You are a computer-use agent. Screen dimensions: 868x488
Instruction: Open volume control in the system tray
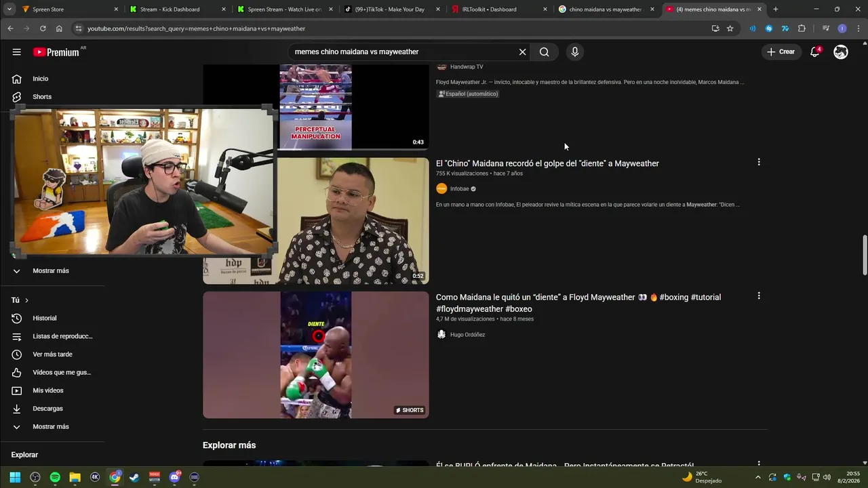(x=827, y=477)
